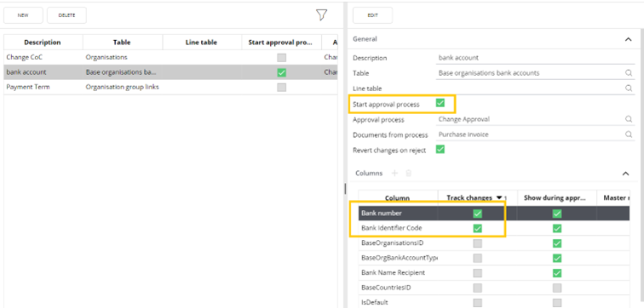
Task: Click the NEW button
Action: [23, 15]
